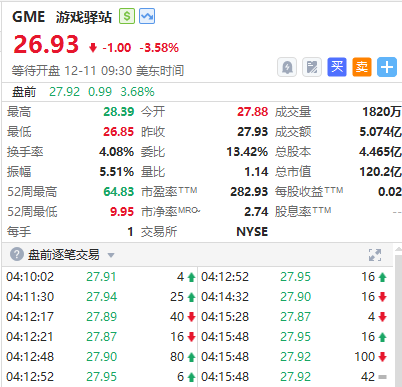Click the pre-market change 3.68%
The image size is (402, 387).
point(137,92)
